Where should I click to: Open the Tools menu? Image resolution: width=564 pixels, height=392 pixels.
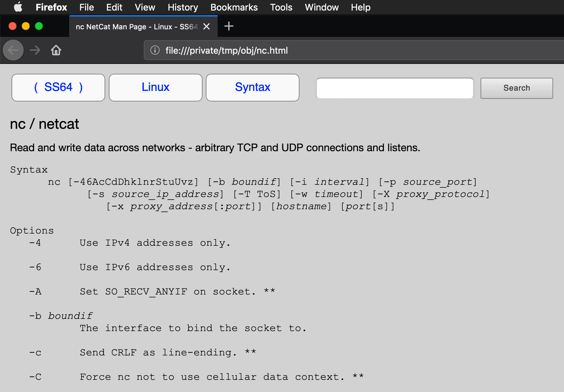[281, 7]
